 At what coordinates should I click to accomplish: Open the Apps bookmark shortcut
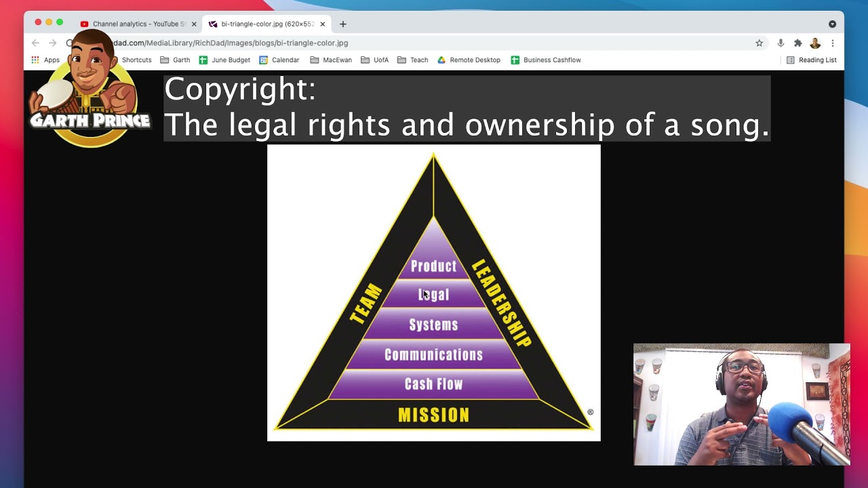click(45, 60)
